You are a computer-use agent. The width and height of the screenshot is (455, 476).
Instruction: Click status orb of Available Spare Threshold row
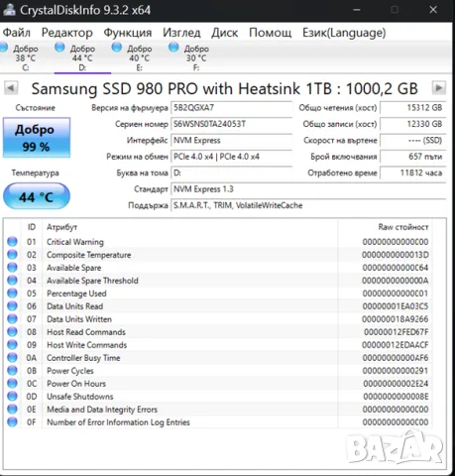[x=12, y=281]
